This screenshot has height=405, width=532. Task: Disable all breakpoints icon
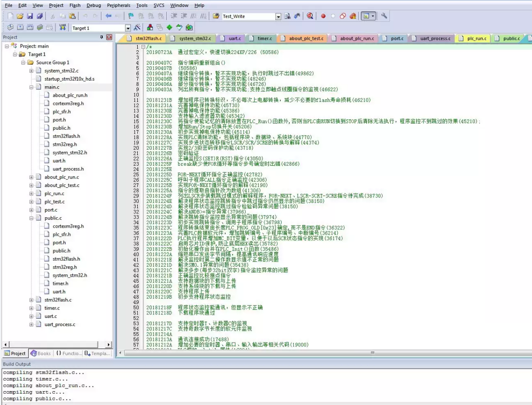pyautogui.click(x=343, y=16)
